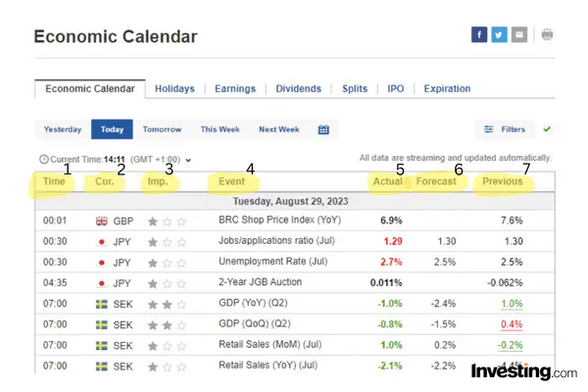588x392 pixels.
Task: Share calendar via email icon
Action: point(519,34)
